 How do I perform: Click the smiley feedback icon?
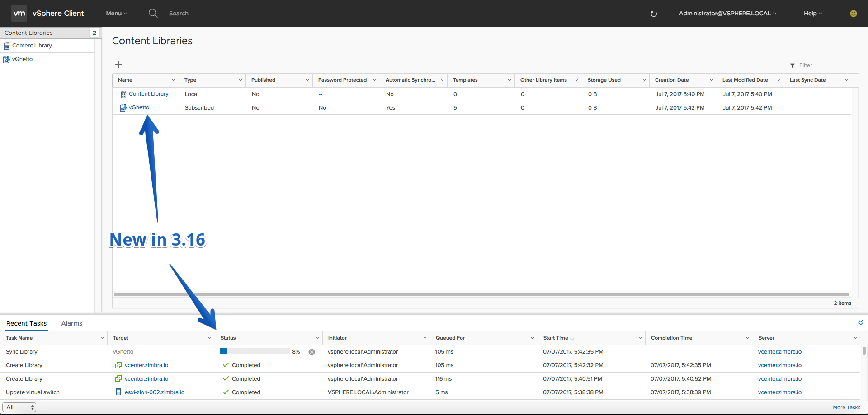pos(853,14)
